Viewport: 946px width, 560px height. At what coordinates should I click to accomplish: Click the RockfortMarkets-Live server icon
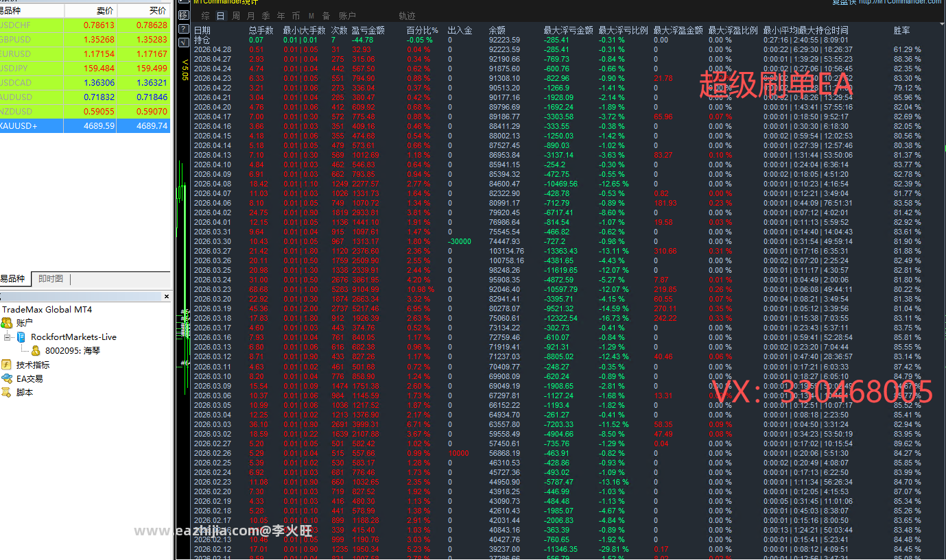point(21,337)
